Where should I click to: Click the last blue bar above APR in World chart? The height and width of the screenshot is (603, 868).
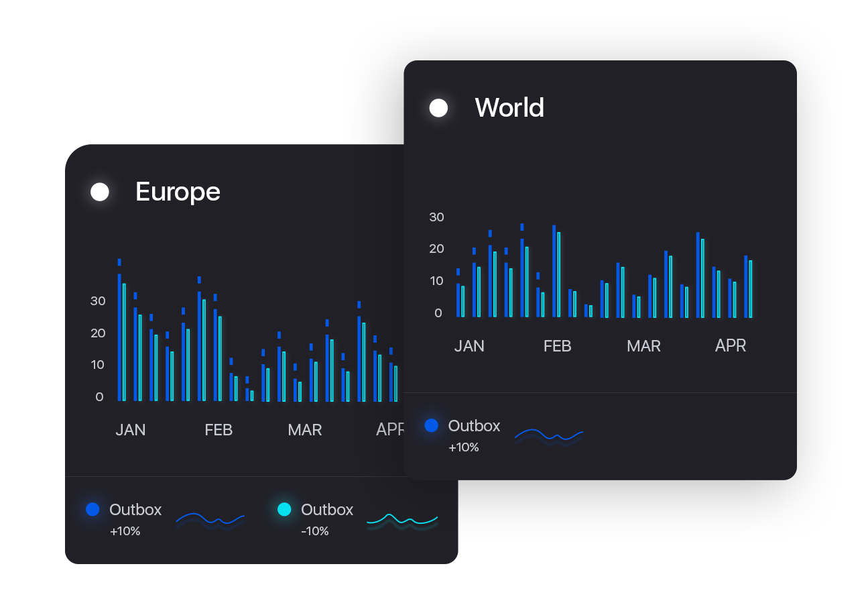(x=745, y=286)
